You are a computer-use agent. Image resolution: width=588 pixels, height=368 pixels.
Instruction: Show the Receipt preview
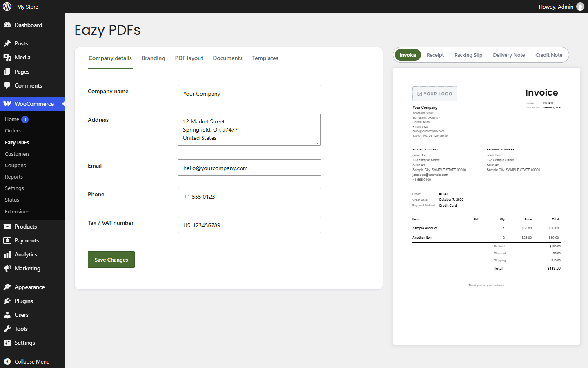tap(435, 55)
